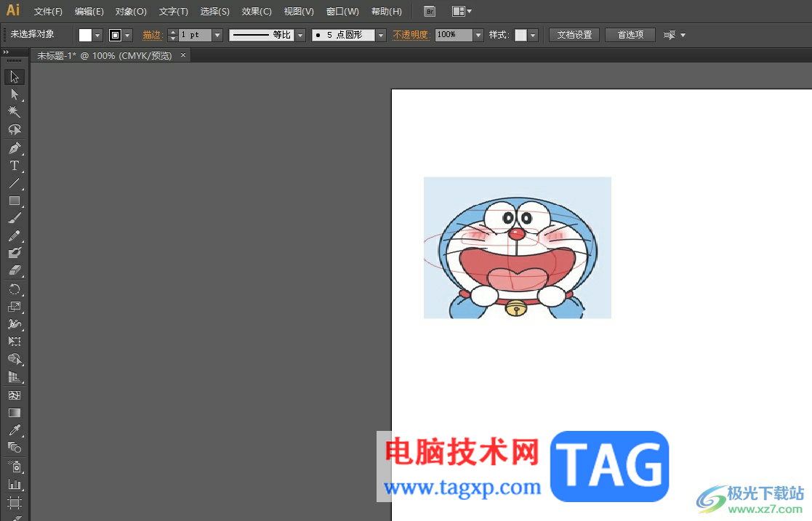Viewport: 812px width, 521px height.
Task: Click the Ai application logo
Action: pos(13,10)
